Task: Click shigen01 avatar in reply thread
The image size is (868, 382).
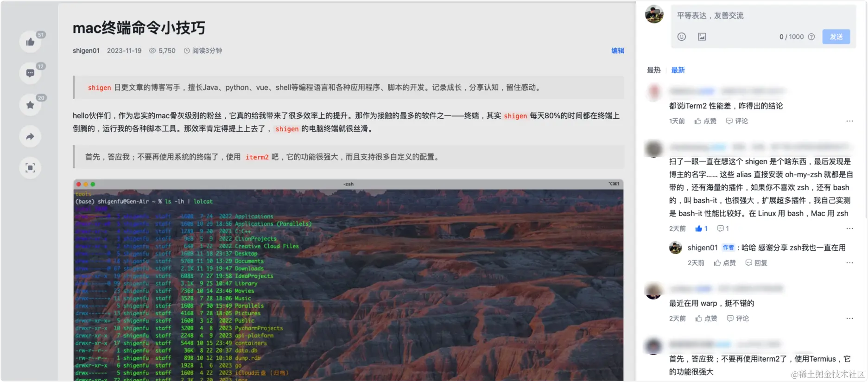Action: [675, 248]
